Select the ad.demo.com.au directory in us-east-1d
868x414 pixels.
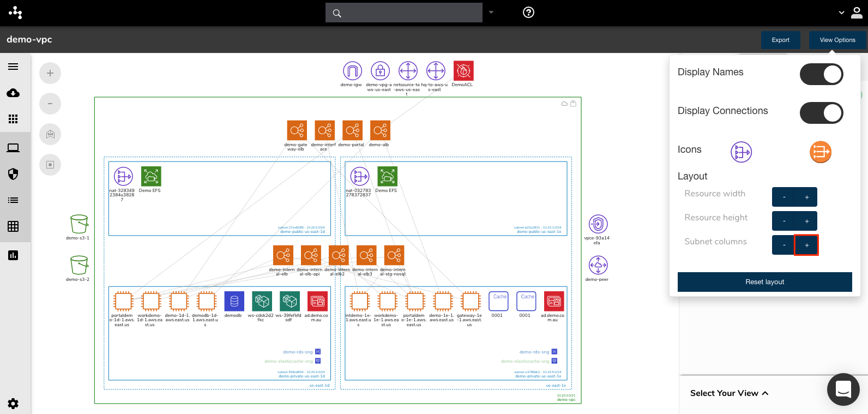point(317,302)
